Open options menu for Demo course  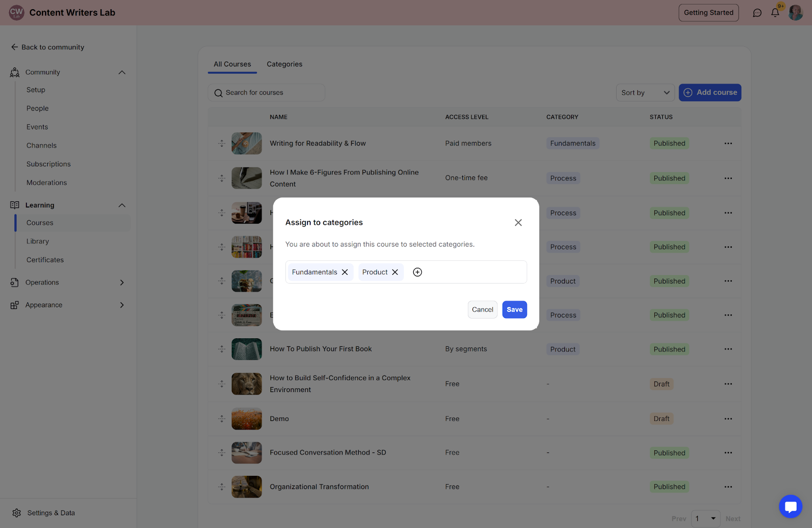pos(728,419)
